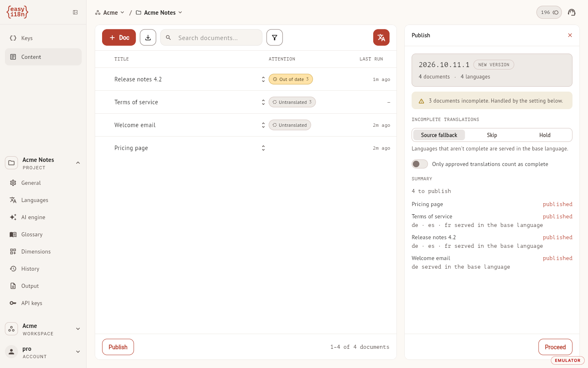Image resolution: width=588 pixels, height=368 pixels.
Task: Click the download documents icon
Action: [148, 38]
